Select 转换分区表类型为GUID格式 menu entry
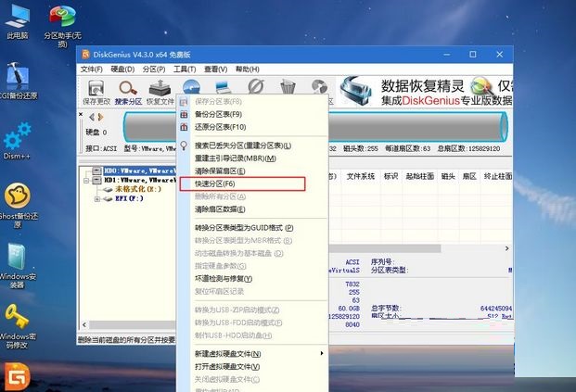This screenshot has width=576, height=392. point(253,228)
